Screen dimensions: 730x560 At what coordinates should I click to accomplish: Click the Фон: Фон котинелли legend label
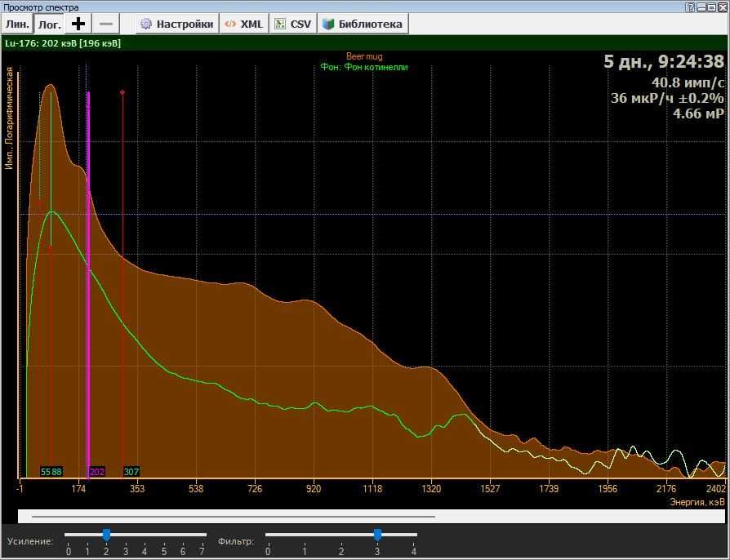point(364,67)
